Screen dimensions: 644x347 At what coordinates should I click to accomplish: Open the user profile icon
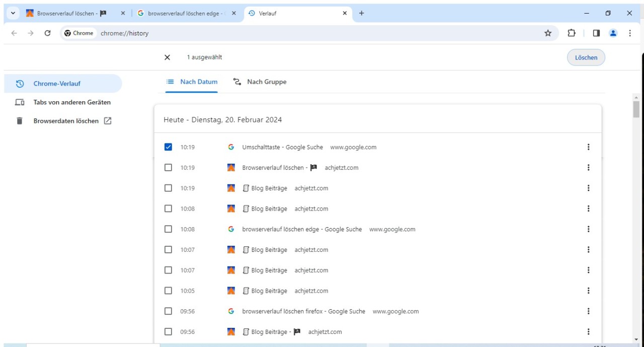[613, 33]
